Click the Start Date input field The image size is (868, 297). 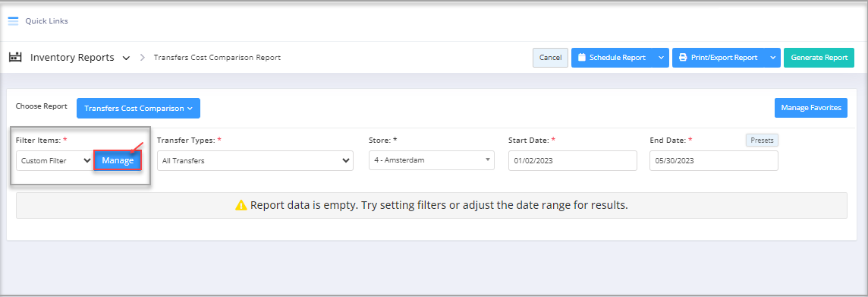point(572,161)
